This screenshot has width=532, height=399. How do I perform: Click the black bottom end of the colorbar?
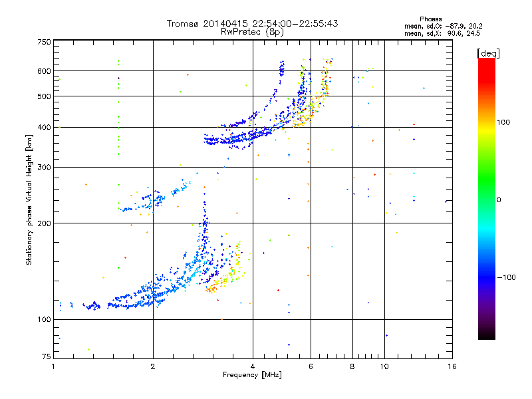click(x=487, y=336)
